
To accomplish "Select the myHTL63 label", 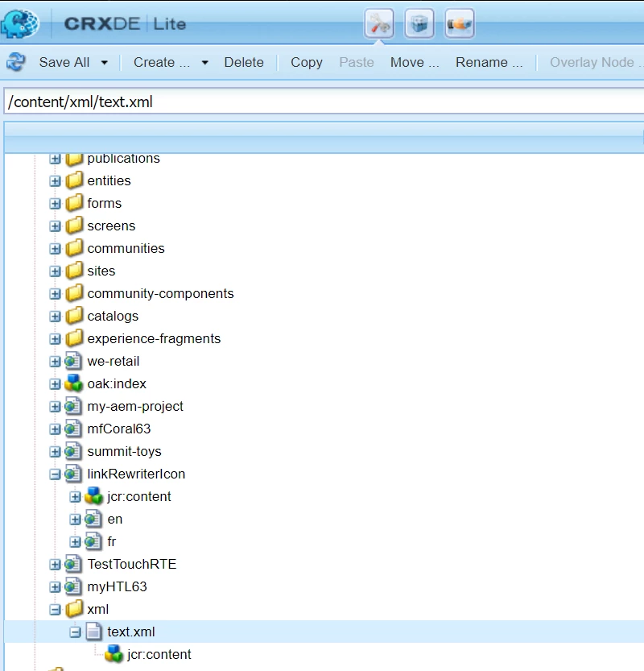I will [x=118, y=586].
